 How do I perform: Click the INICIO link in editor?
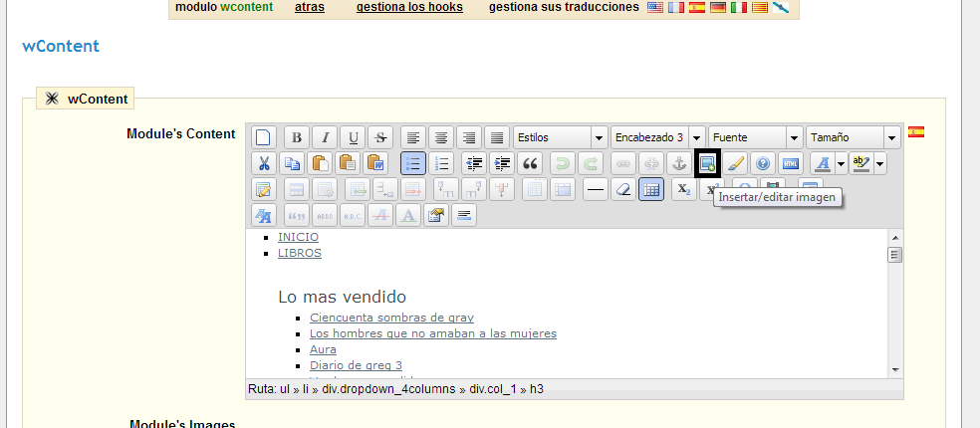[x=298, y=237]
